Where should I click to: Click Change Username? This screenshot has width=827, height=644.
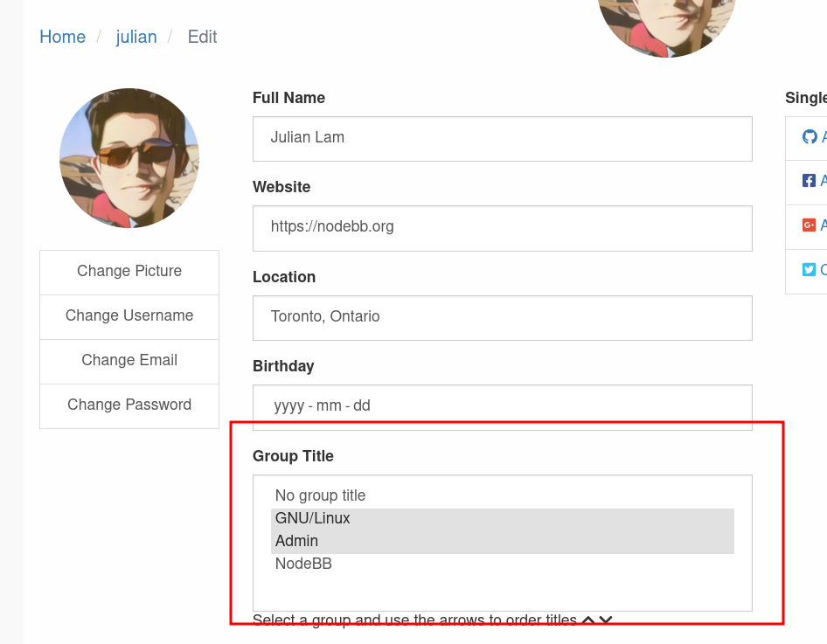pos(129,316)
